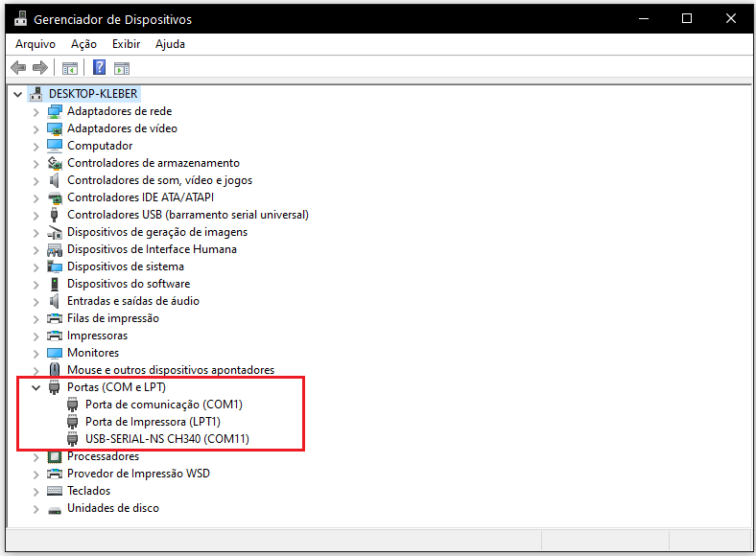Expand the Adaptadores de vídeo category
Viewport: 756px width, 556px height.
click(x=36, y=129)
